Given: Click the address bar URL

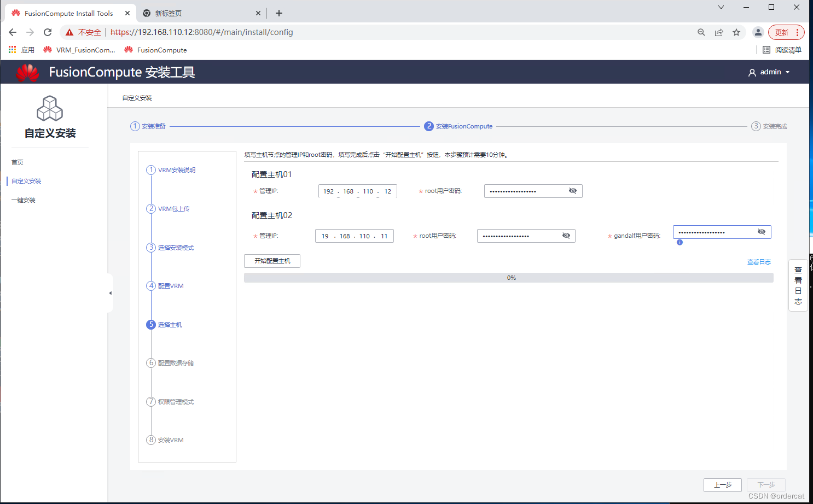Looking at the screenshot, I should tap(202, 32).
